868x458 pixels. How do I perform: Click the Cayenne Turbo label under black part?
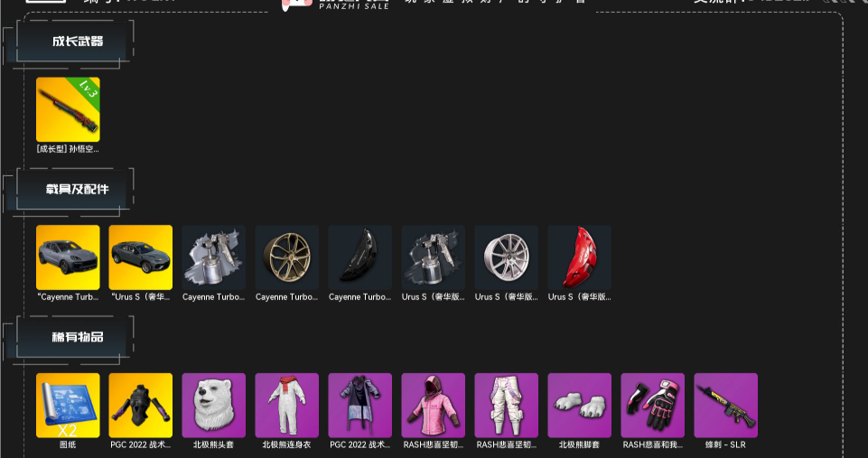click(x=359, y=297)
